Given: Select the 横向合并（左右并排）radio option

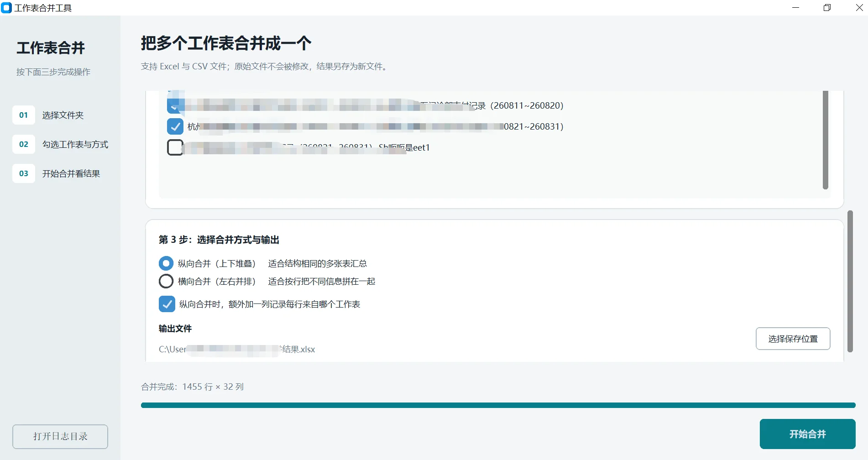Looking at the screenshot, I should point(166,281).
